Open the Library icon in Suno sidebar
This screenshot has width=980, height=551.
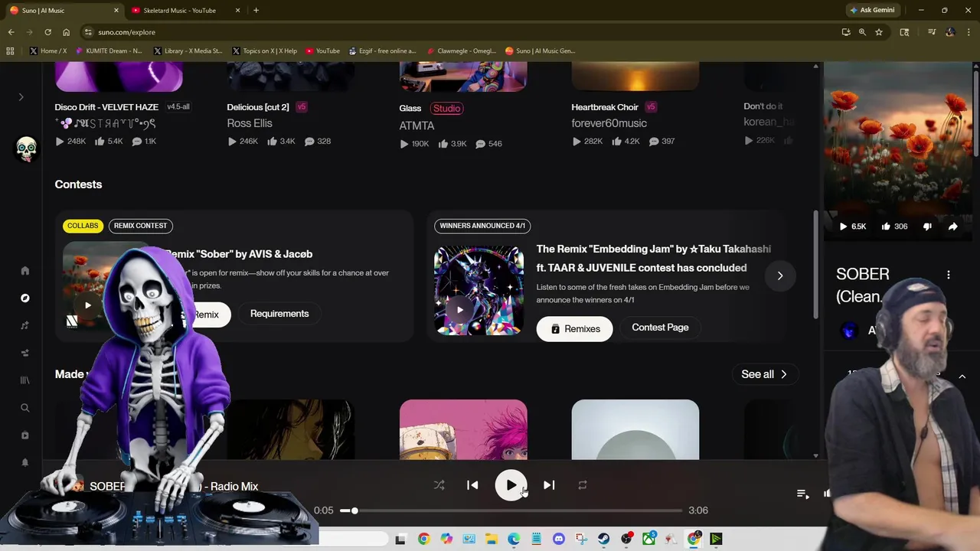click(x=24, y=380)
